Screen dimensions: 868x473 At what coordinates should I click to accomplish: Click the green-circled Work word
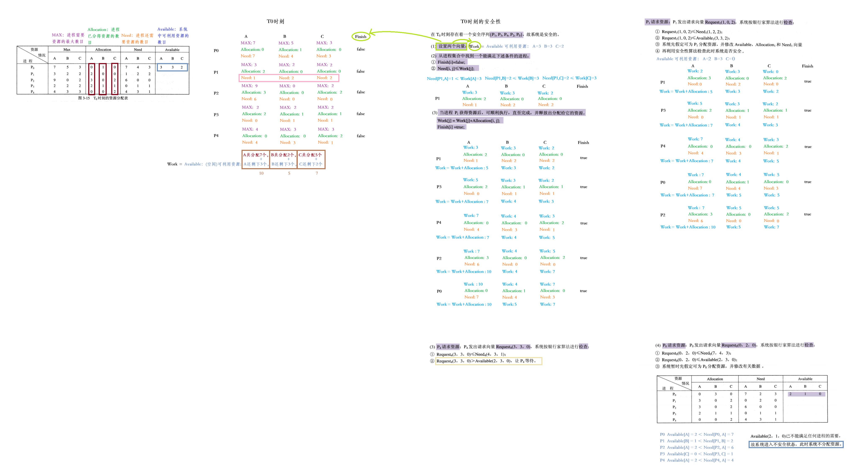point(474,46)
